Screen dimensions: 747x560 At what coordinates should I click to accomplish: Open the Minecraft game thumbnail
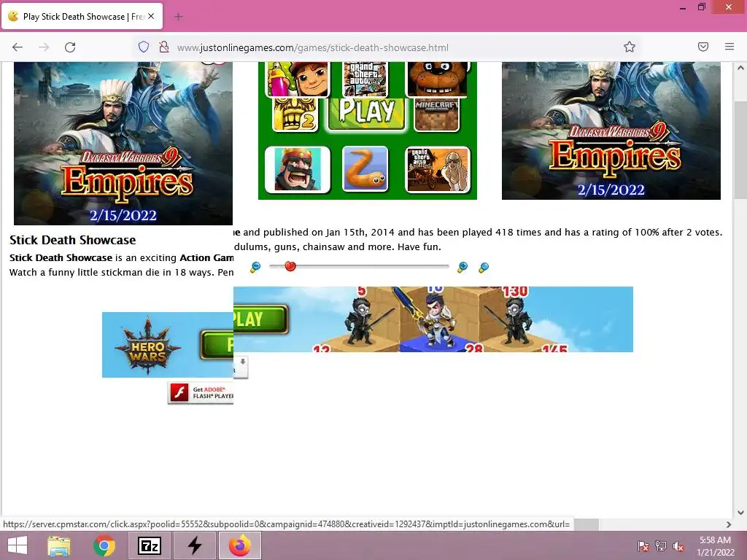click(436, 114)
